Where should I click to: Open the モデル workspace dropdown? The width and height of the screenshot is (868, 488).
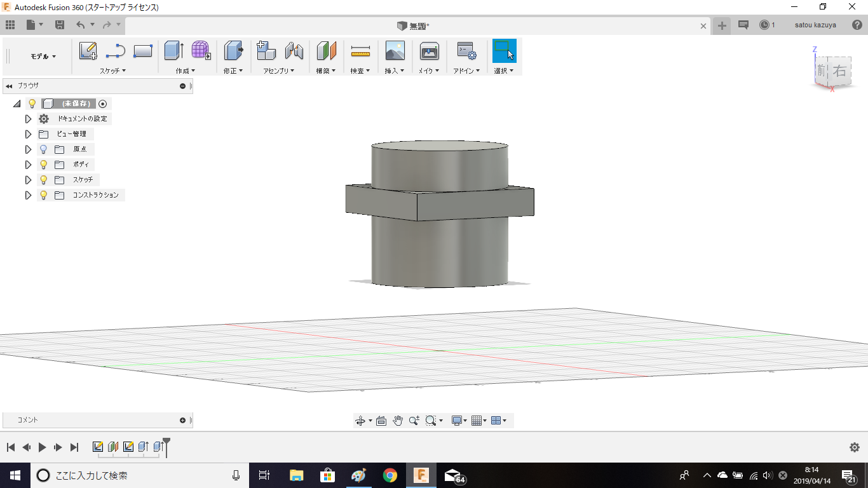click(43, 57)
